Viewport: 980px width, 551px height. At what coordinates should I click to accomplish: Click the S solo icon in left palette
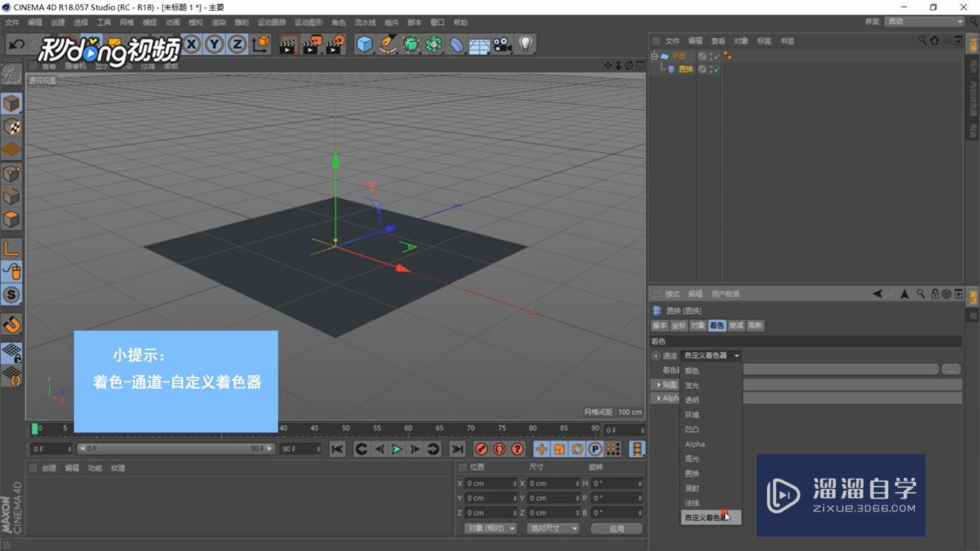coord(11,295)
